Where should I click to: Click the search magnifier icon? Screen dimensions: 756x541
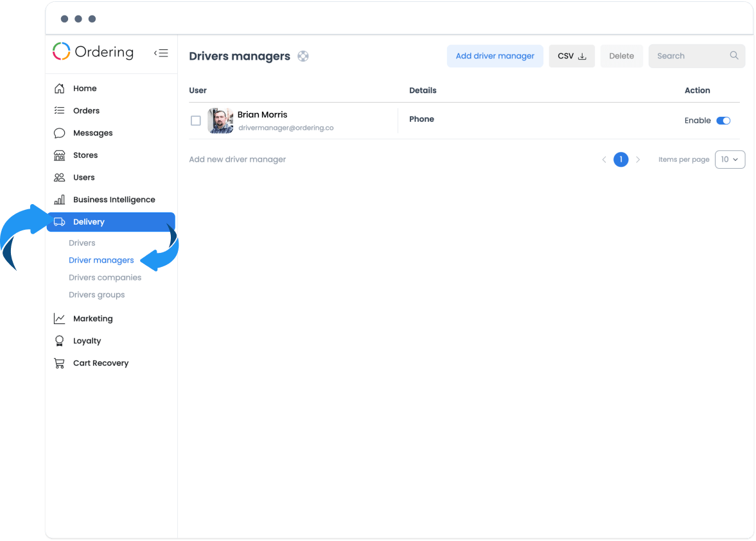point(734,56)
